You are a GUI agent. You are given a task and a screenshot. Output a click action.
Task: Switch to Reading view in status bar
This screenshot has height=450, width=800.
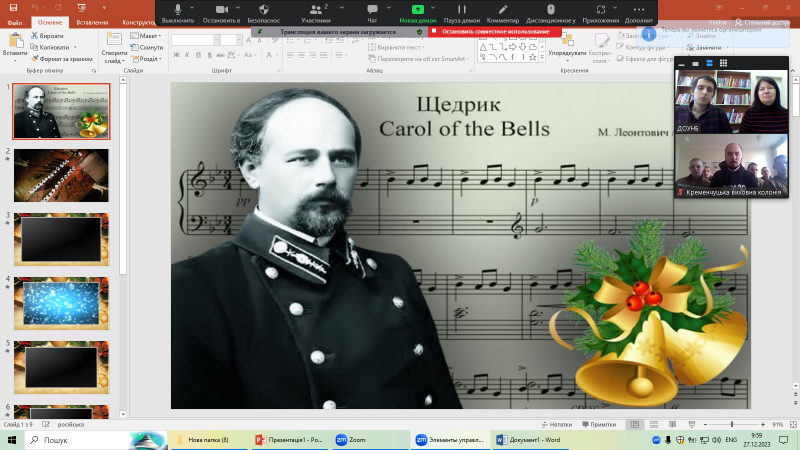[x=672, y=424]
